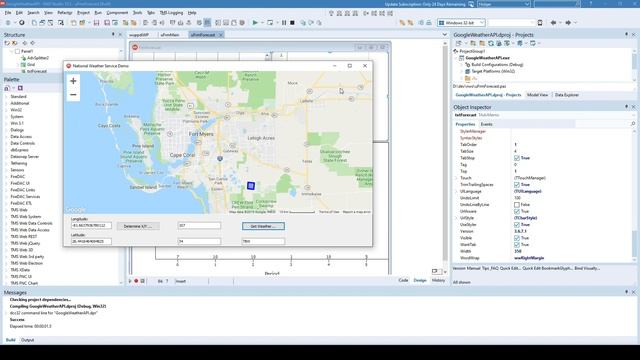
Task: Click the Run Without Debugging icon
Action: click(270, 23)
